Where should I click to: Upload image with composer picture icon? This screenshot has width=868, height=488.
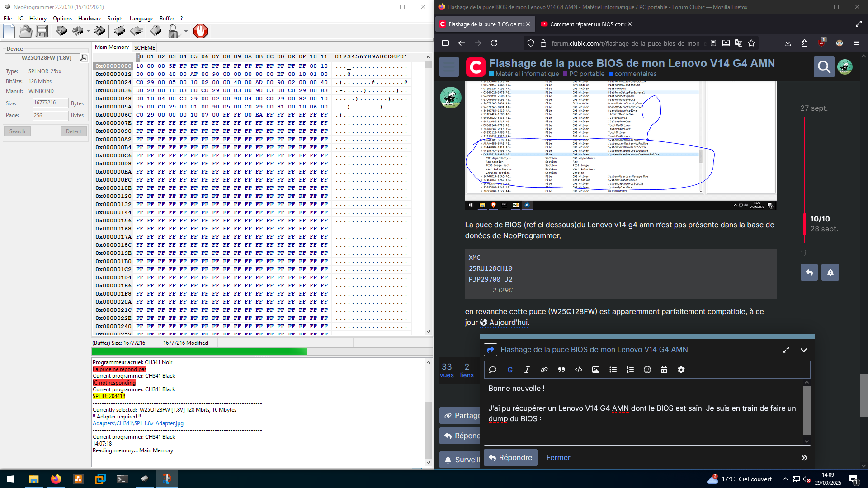pos(596,370)
